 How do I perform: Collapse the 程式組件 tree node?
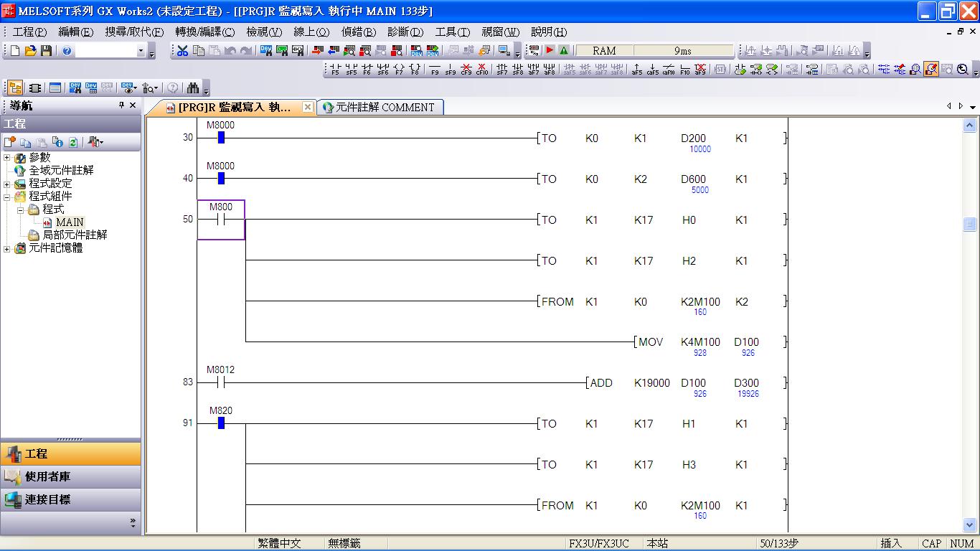pyautogui.click(x=7, y=197)
